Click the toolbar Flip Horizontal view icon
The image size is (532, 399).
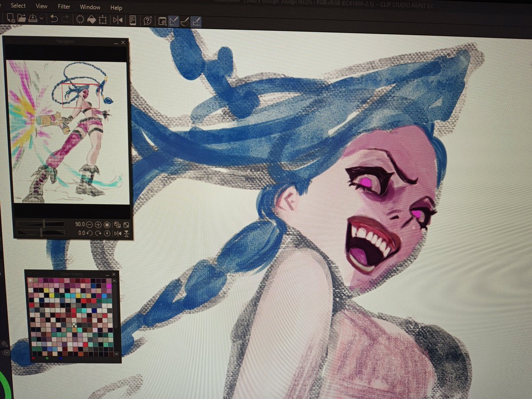(x=118, y=20)
